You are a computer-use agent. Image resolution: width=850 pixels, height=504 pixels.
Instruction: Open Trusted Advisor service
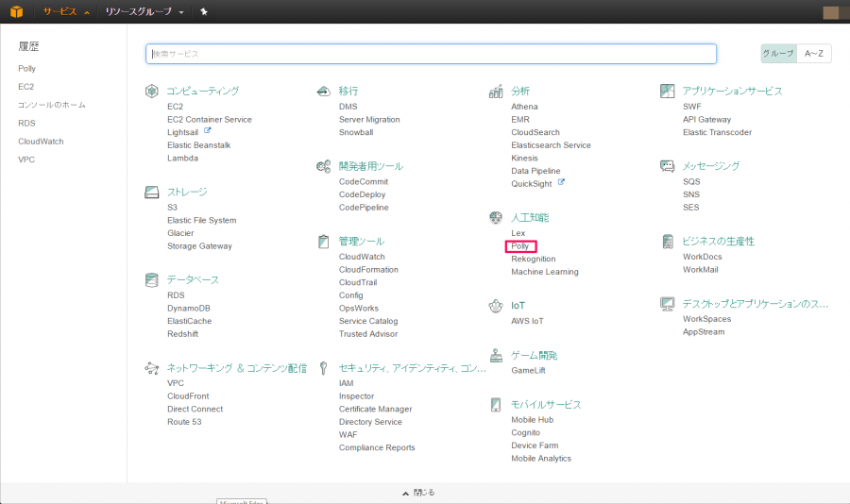click(x=368, y=334)
